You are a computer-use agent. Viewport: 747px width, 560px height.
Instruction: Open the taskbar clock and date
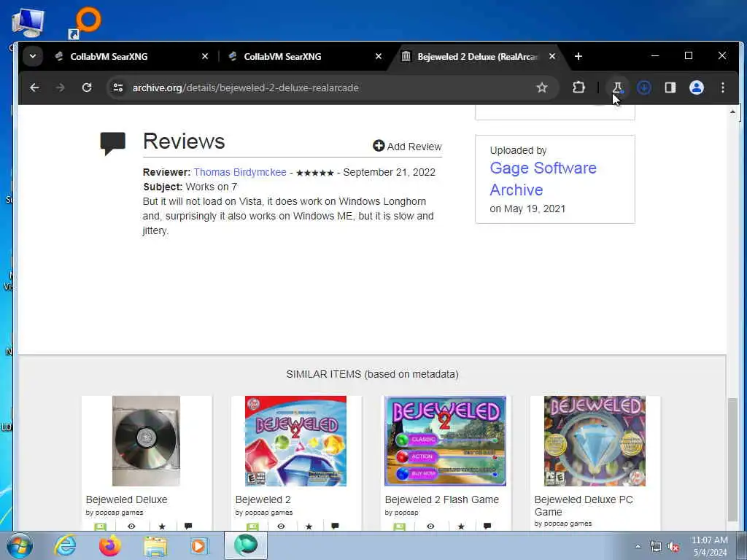[x=710, y=546]
